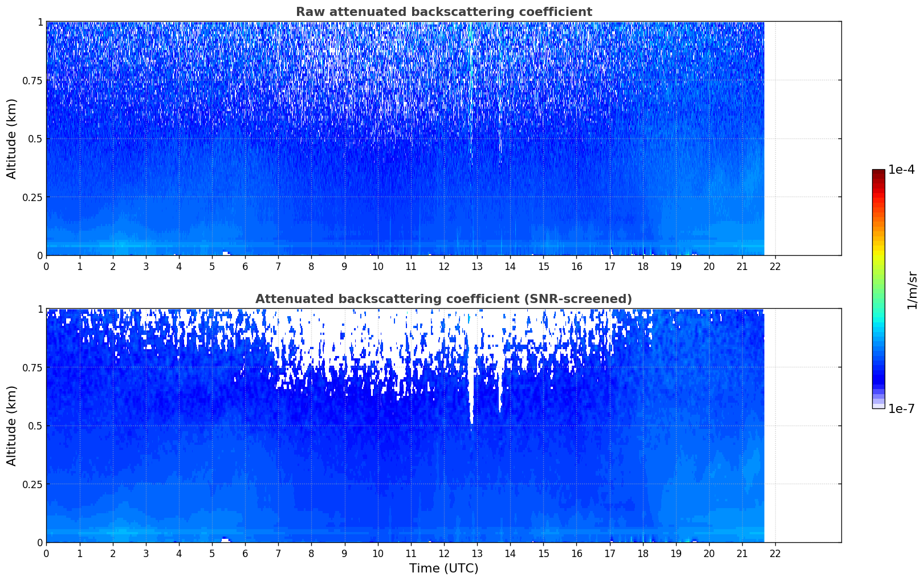Image resolution: width=924 pixels, height=581 pixels.
Task: Click the 'Time (UTC)' axis label
Action: [x=443, y=568]
